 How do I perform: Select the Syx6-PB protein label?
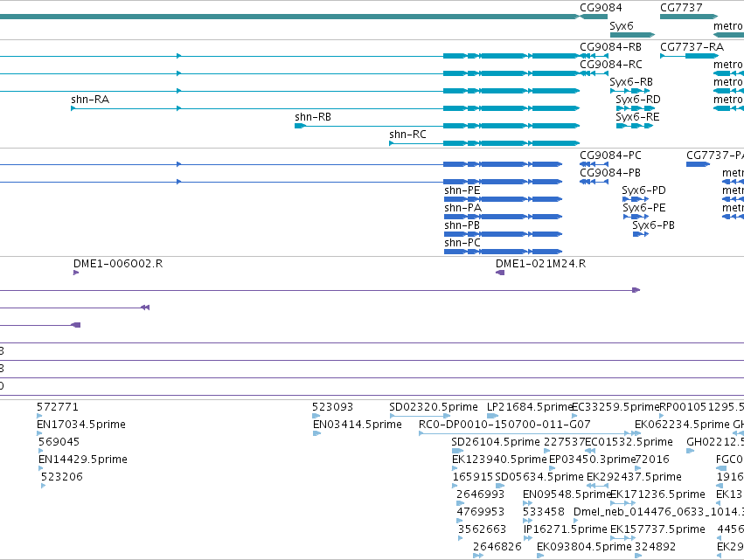click(x=653, y=225)
